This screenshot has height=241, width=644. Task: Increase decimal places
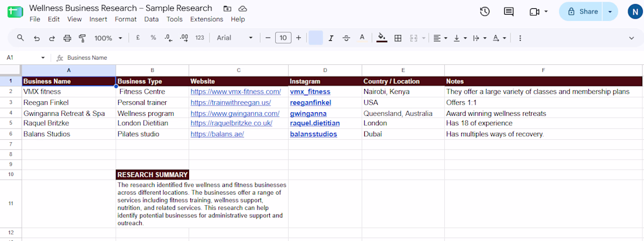point(184,38)
